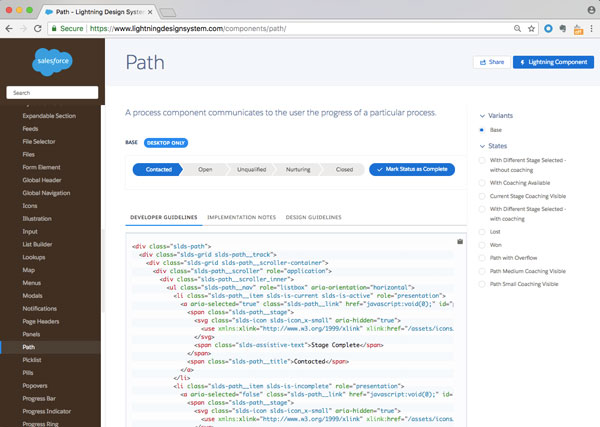Click the Lightning Component button
The height and width of the screenshot is (427, 600).
553,62
